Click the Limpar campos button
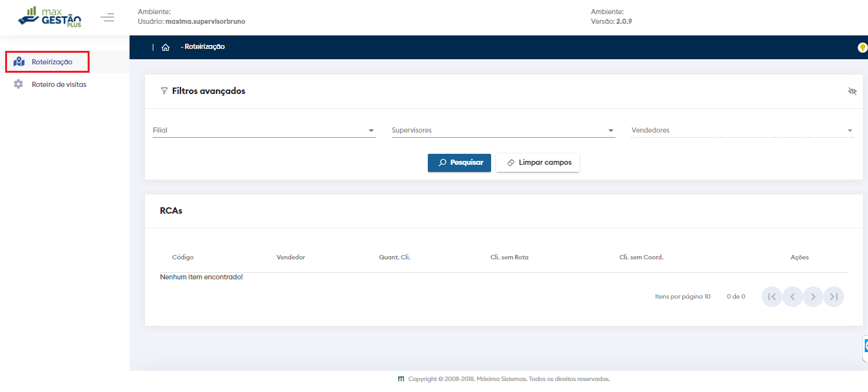Viewport: 868px width, 392px height. pyautogui.click(x=538, y=163)
